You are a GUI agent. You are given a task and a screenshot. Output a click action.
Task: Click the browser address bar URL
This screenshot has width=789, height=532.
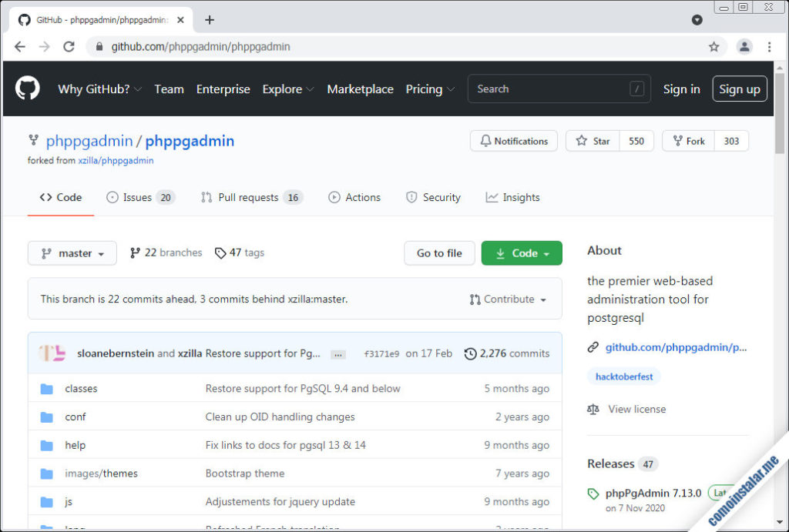(x=200, y=47)
